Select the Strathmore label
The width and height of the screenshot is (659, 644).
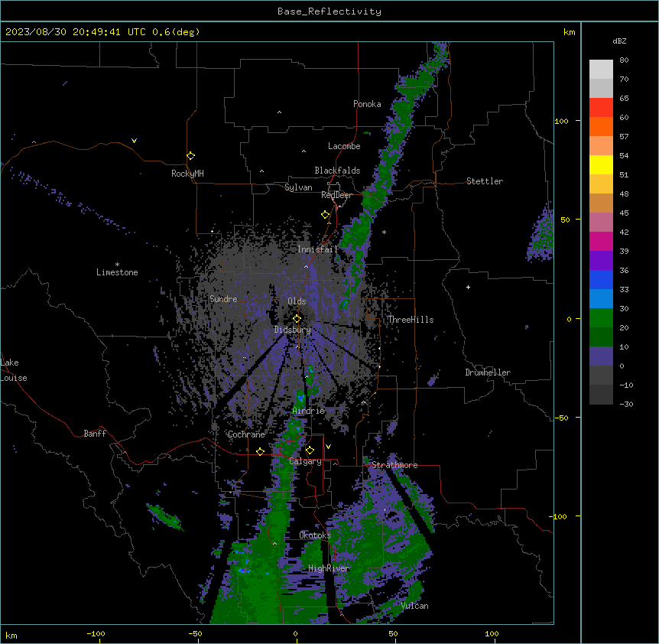click(x=394, y=465)
